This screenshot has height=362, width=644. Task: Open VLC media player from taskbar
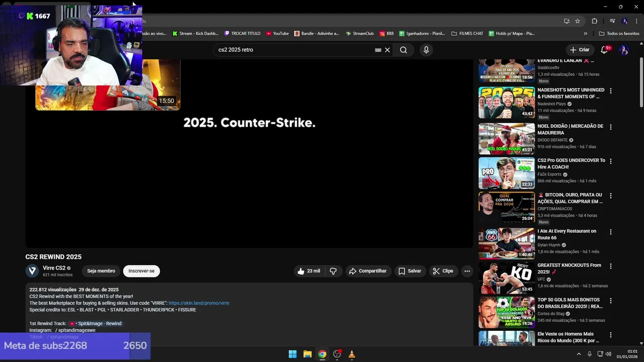[x=352, y=354]
